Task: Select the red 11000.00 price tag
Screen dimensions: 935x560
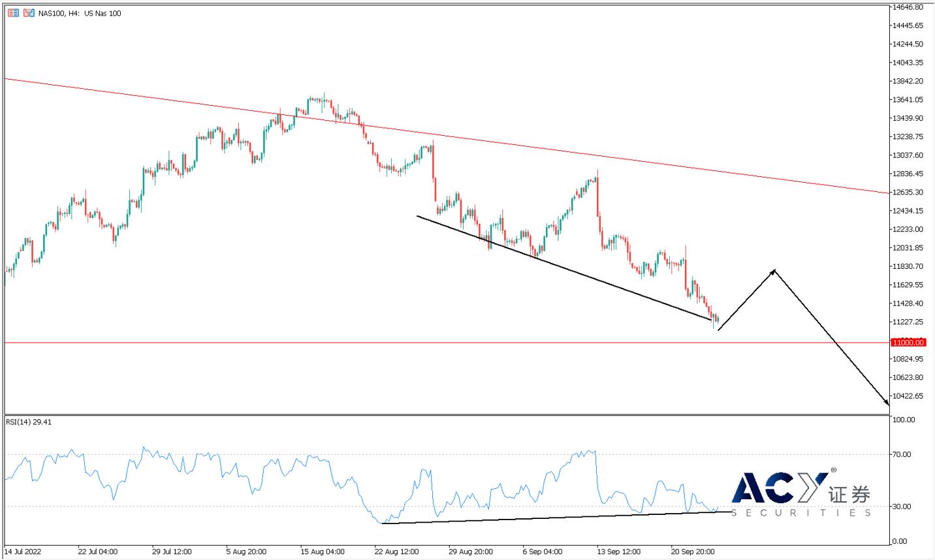Action: (909, 343)
